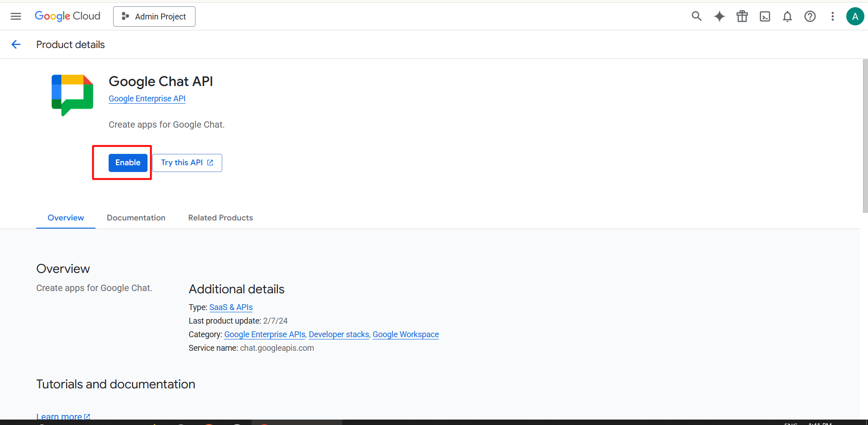Click the last product update date 2/7/24
Viewport: 868px width, 425px height.
[x=275, y=321]
